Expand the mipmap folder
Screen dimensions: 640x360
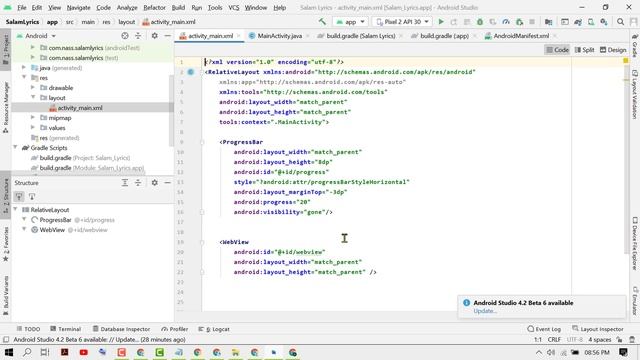click(x=33, y=118)
